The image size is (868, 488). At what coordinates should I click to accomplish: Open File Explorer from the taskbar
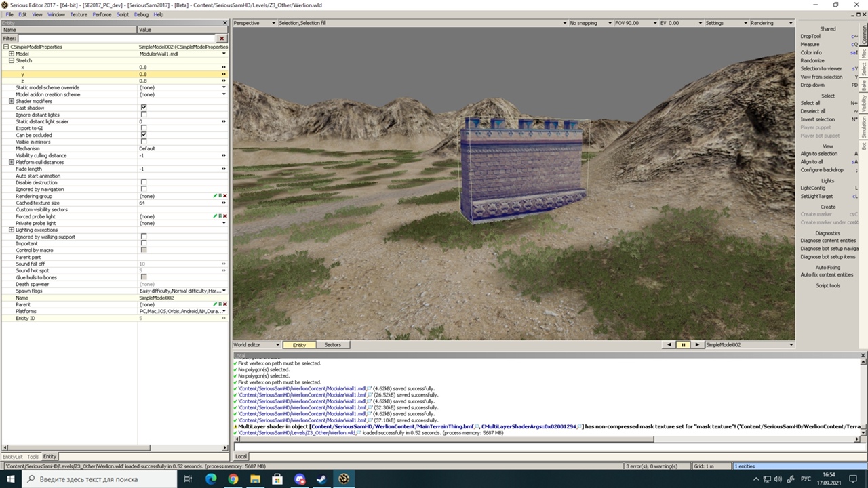[256, 479]
